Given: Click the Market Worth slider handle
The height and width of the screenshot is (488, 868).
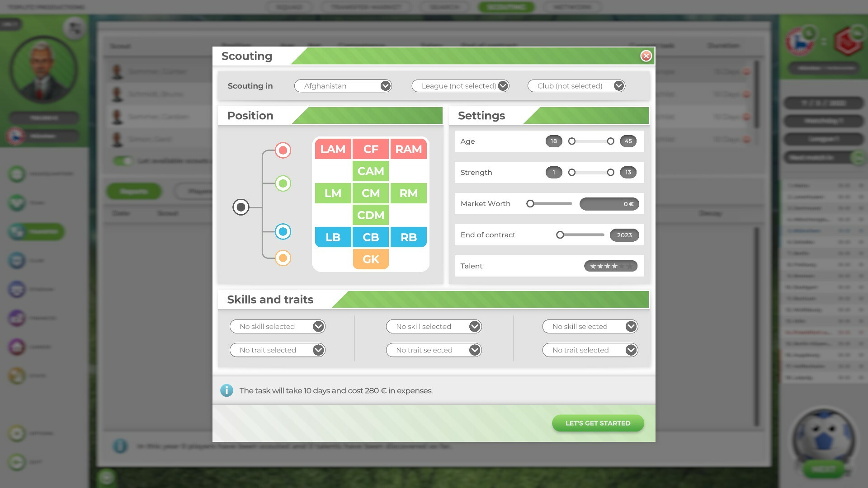Looking at the screenshot, I should (x=529, y=203).
